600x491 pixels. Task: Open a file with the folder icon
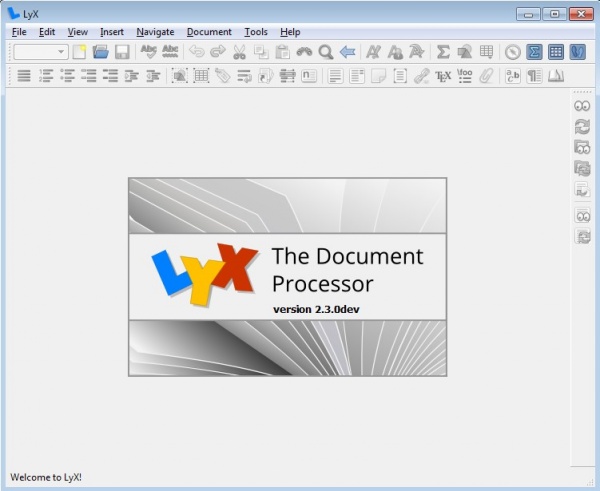click(x=100, y=52)
